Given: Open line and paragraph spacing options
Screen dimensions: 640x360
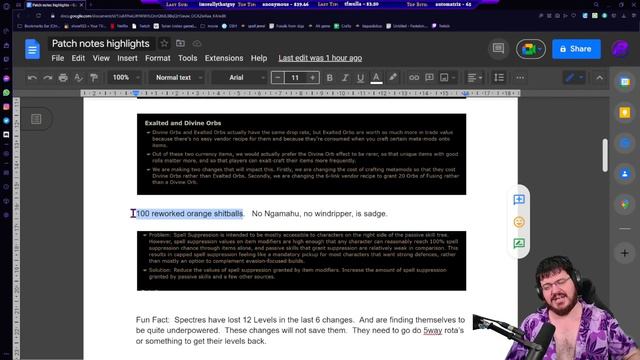Looking at the screenshot, I should pos(499,78).
